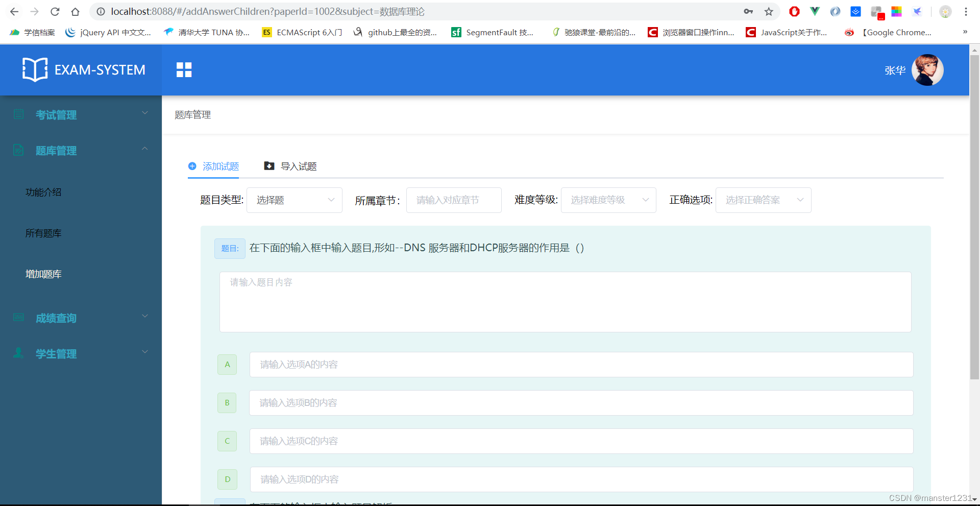This screenshot has height=506, width=980.
Task: Click the 考试管理 calendar icon in sidebar
Action: pos(18,114)
